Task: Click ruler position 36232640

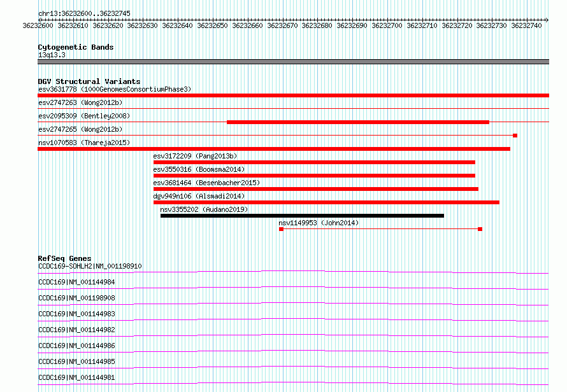Action: [x=178, y=25]
